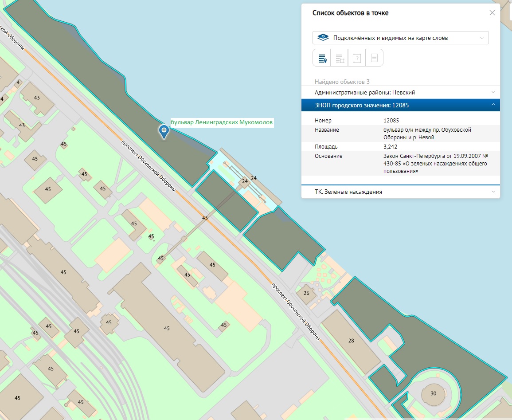Viewport: 512px width, 420px height.
Task: Click the list-with-area selection icon
Action: [x=340, y=58]
